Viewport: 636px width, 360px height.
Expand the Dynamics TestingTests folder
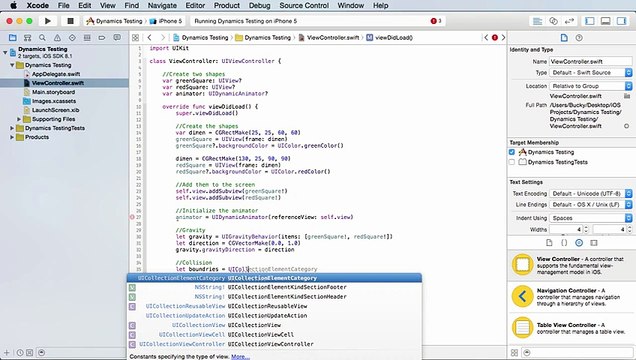(12, 128)
